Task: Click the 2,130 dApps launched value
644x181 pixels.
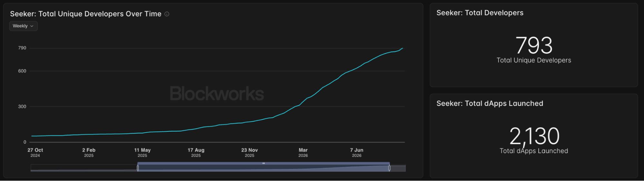Action: 534,136
